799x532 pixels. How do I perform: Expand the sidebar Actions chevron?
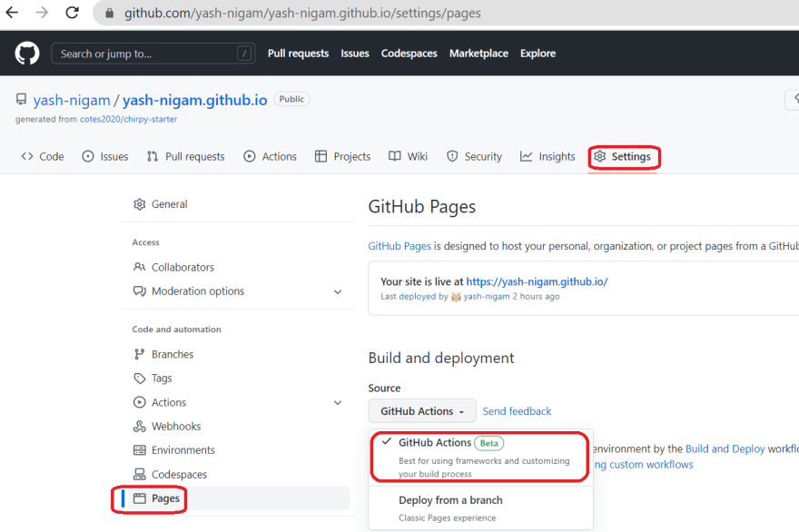[338, 402]
